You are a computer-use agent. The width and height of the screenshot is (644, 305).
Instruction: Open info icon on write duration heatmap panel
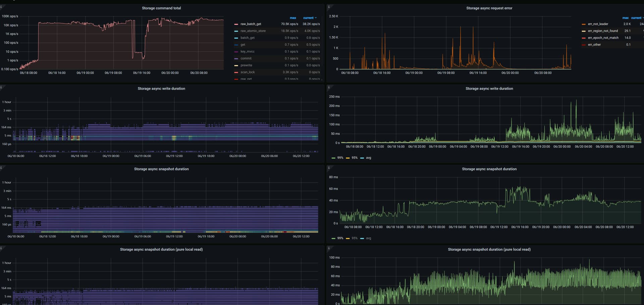point(1,87)
